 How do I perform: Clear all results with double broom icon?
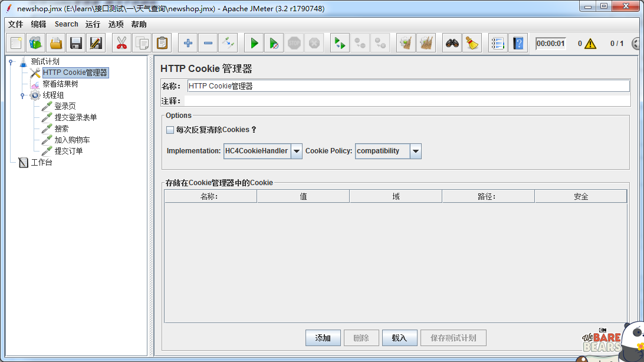point(426,43)
